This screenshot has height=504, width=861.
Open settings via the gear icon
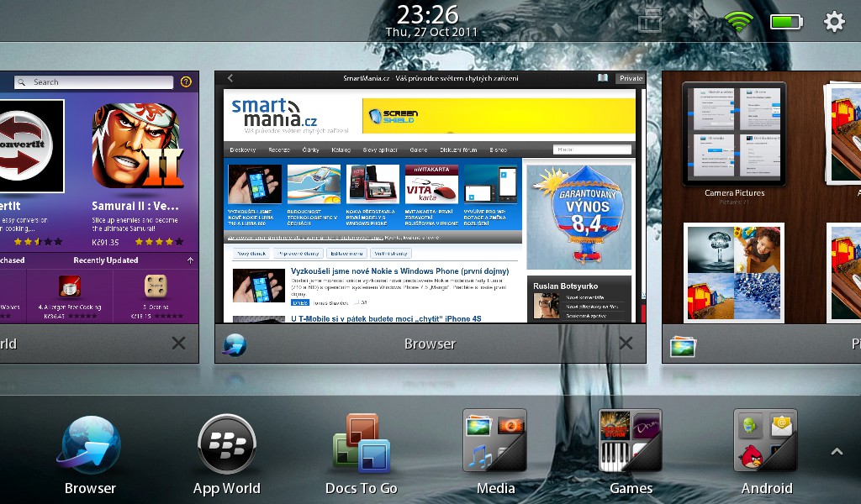point(834,22)
